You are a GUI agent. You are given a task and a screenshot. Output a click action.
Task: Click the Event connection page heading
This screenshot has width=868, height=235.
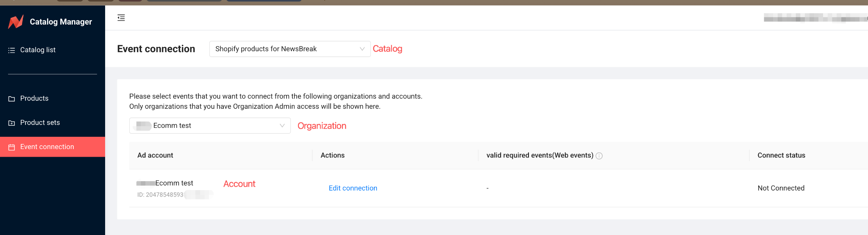click(156, 49)
